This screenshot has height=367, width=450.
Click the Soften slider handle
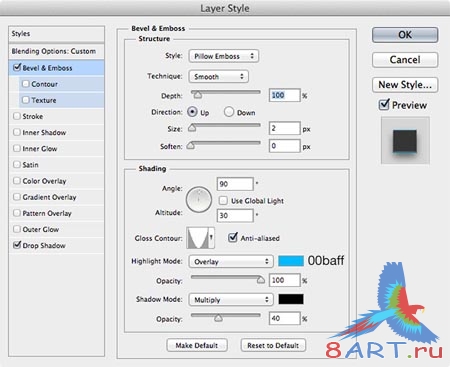190,145
